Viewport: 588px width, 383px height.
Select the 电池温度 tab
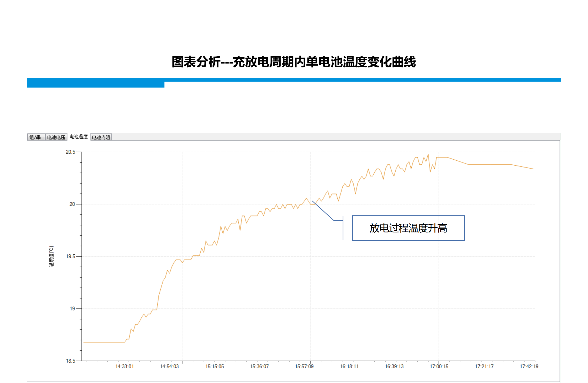(79, 137)
